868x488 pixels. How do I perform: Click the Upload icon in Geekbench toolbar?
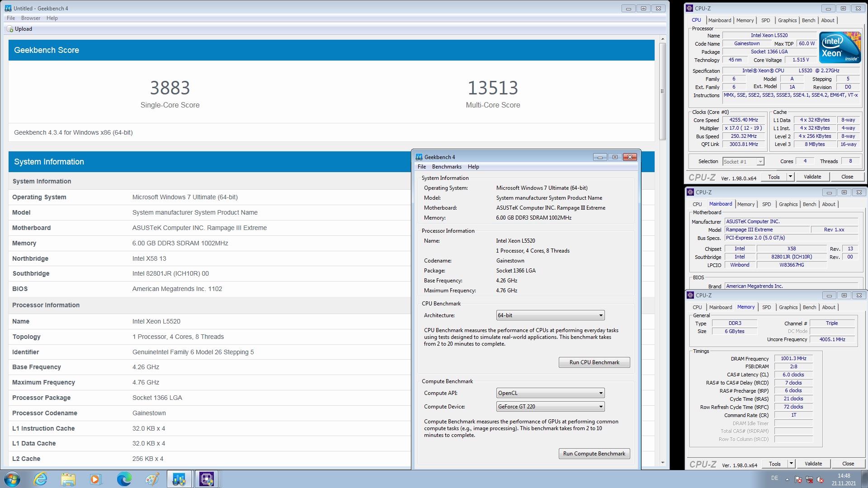(x=10, y=29)
